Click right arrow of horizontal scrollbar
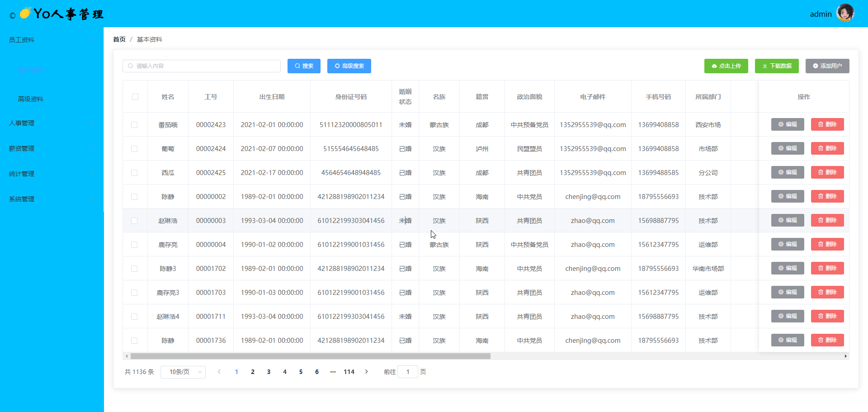Screen dimensions: 868x412 pyautogui.click(x=846, y=356)
